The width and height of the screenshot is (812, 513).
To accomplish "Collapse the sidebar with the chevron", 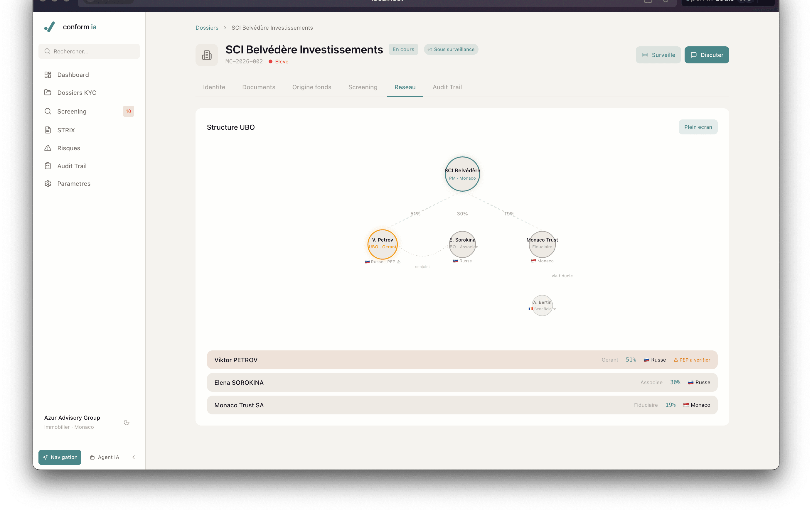I will pyautogui.click(x=134, y=457).
